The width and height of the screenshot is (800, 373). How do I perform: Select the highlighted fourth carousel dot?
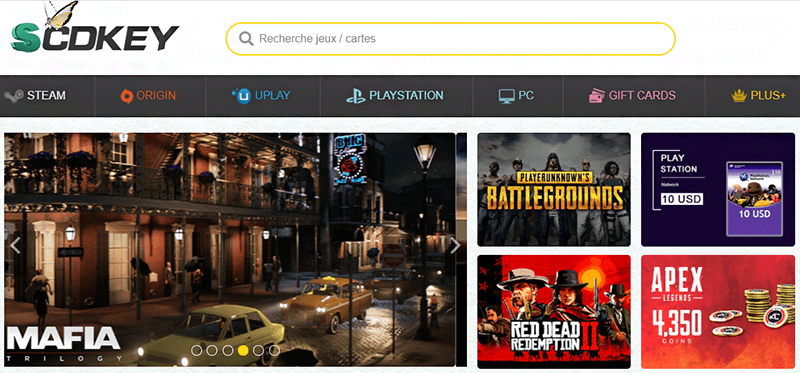[x=243, y=350]
